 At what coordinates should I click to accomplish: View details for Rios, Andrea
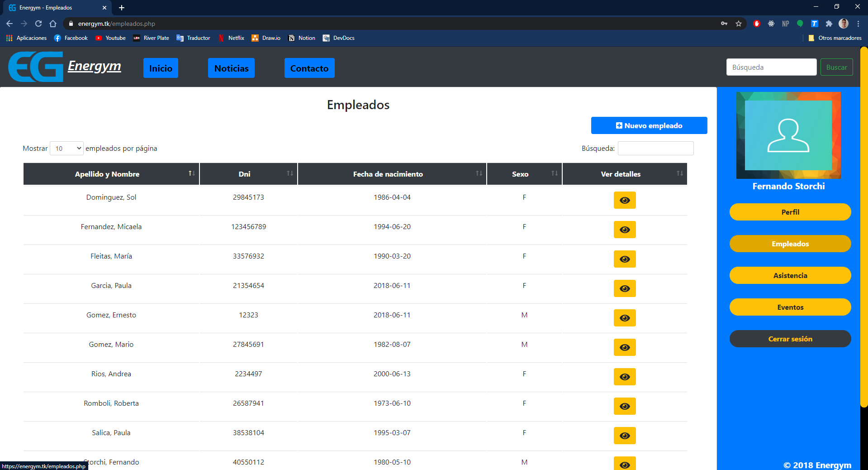[x=625, y=377]
